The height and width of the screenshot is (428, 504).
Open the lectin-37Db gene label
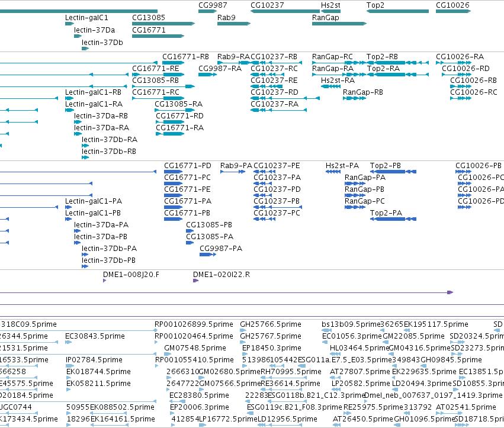(102, 43)
